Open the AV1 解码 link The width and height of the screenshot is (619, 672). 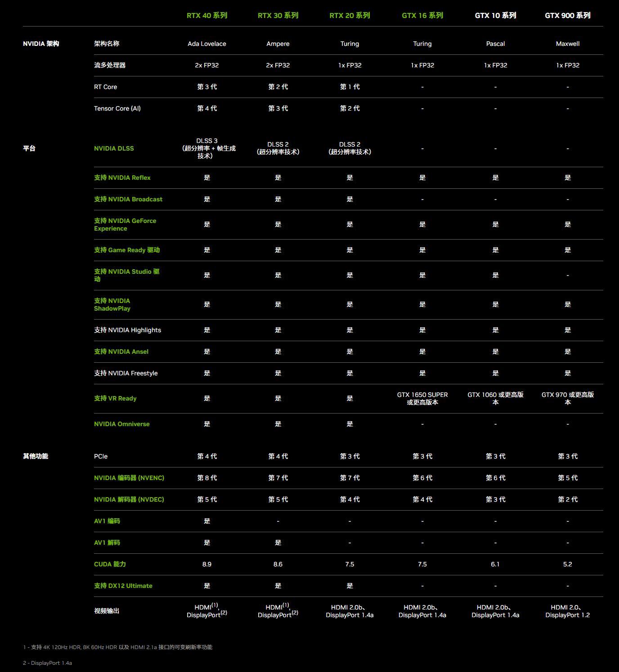pyautogui.click(x=107, y=543)
